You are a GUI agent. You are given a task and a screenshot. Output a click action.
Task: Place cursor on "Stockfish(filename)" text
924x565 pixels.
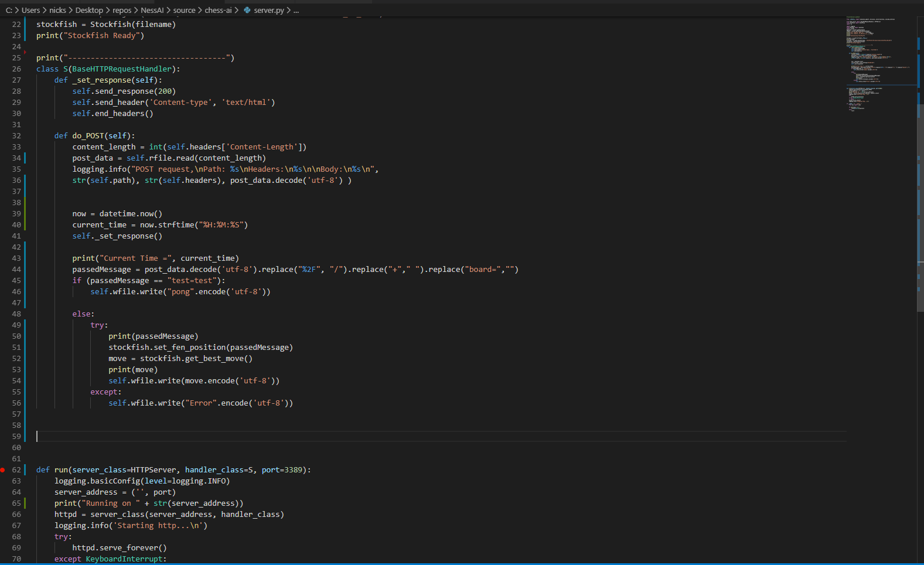pyautogui.click(x=133, y=25)
